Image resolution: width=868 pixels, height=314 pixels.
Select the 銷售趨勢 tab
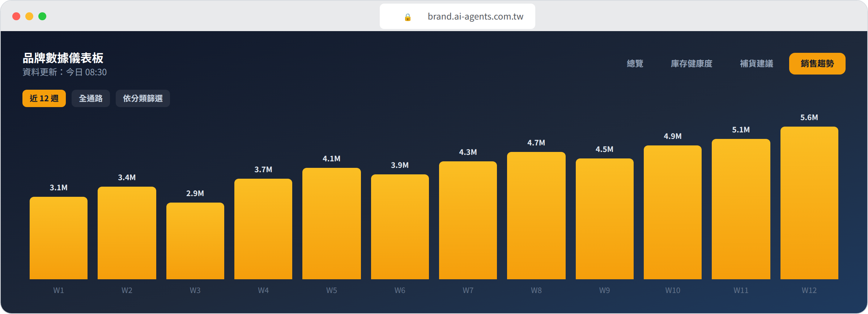pyautogui.click(x=817, y=64)
